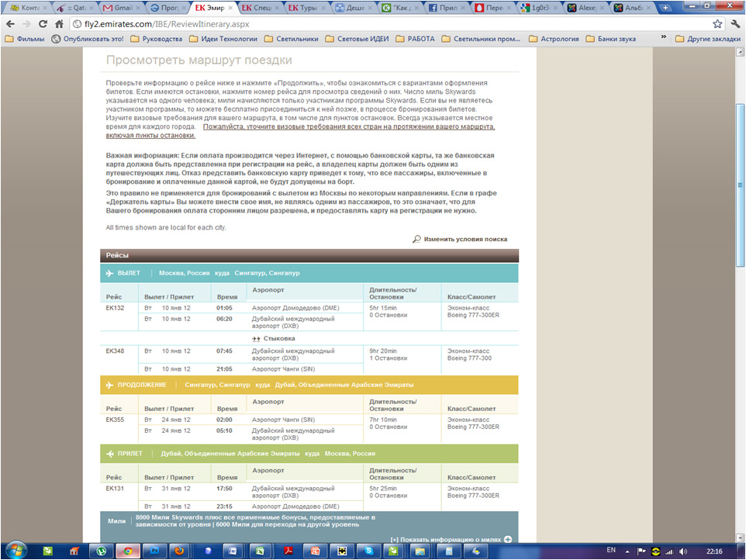Viewport: 746px width, 560px height.
Task: Close the active 'Эмир' Emirates tab
Action: pos(230,8)
